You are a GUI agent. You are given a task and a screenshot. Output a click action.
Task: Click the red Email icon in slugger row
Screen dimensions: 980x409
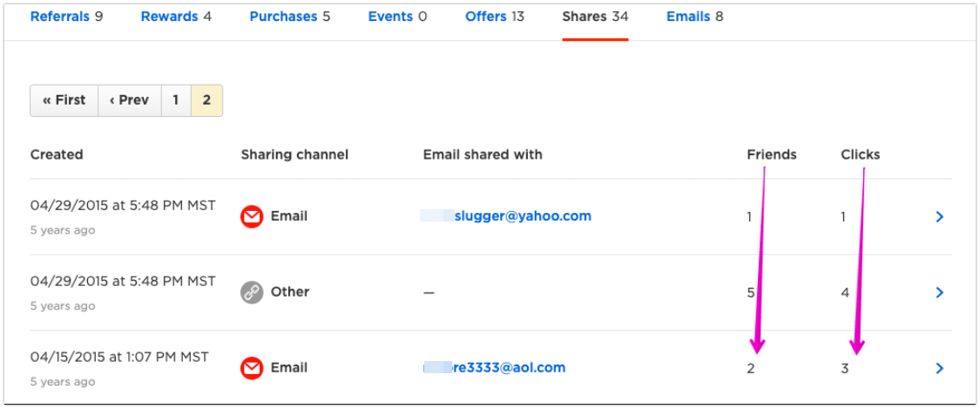pos(252,217)
